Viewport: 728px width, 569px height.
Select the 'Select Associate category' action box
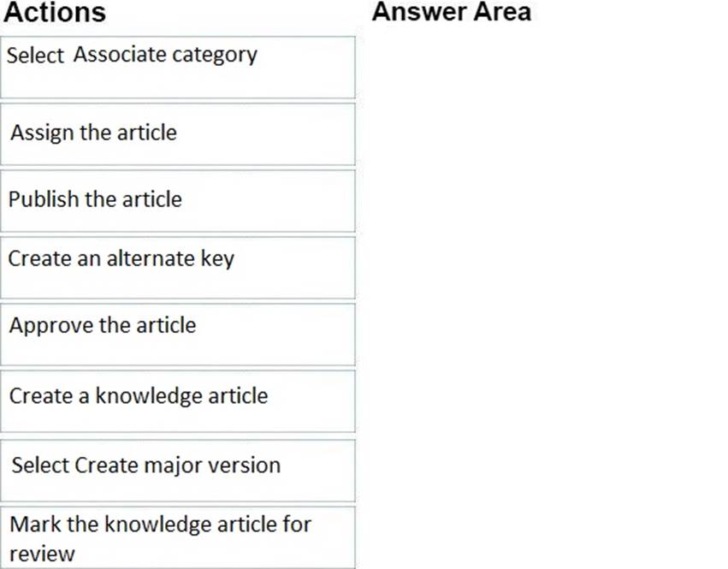click(x=177, y=67)
